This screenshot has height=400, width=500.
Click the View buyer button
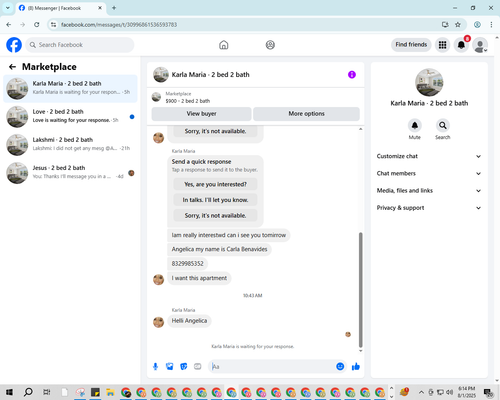point(201,114)
